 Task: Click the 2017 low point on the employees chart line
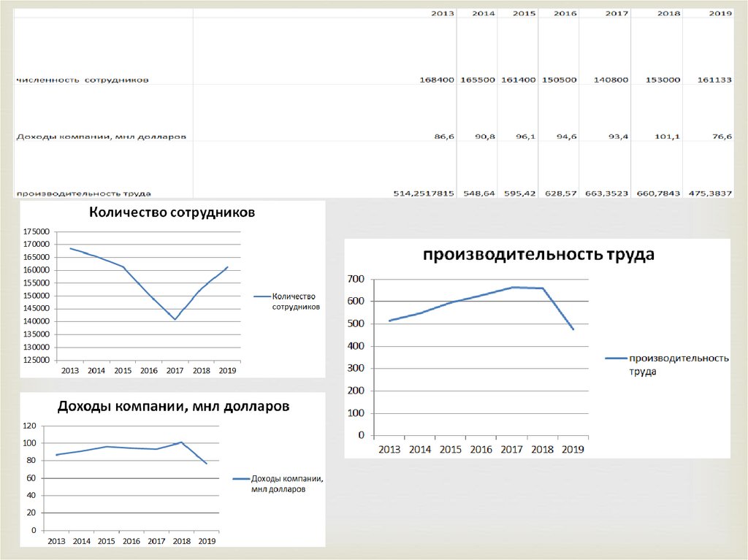[x=175, y=319]
